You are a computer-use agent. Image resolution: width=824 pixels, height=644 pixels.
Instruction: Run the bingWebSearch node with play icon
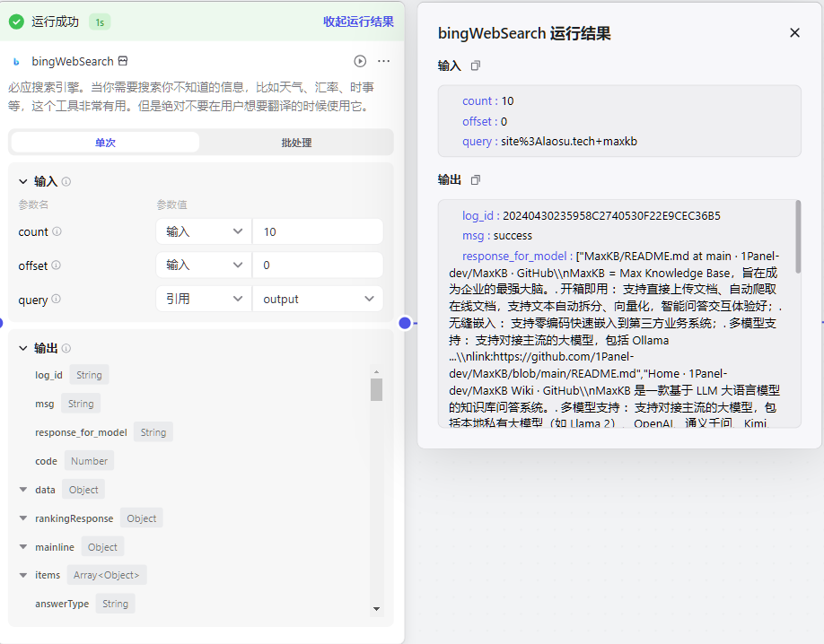click(x=360, y=61)
